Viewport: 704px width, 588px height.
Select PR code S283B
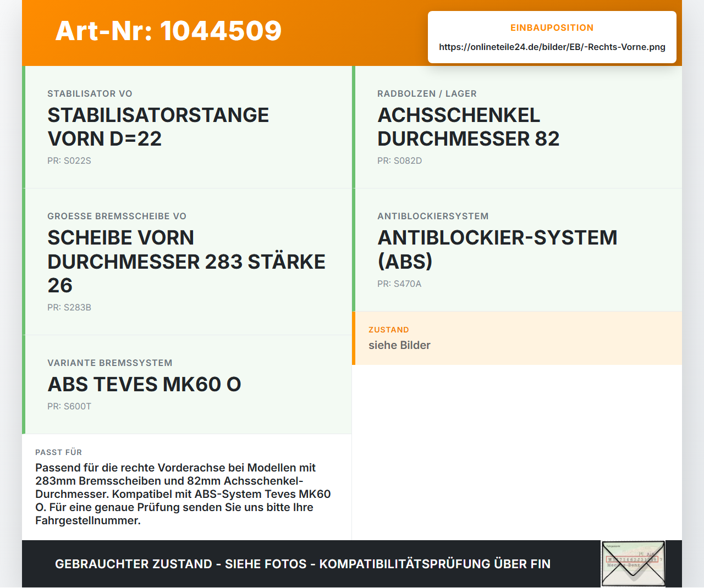[x=69, y=308]
